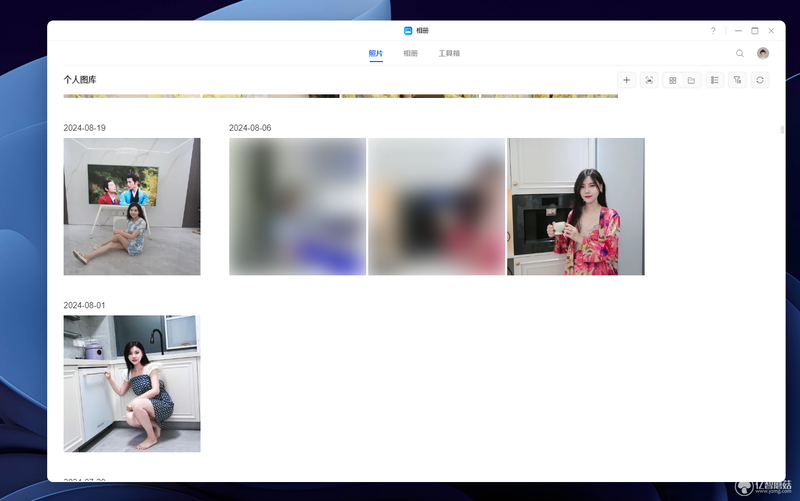Refresh the personal library

pyautogui.click(x=760, y=80)
